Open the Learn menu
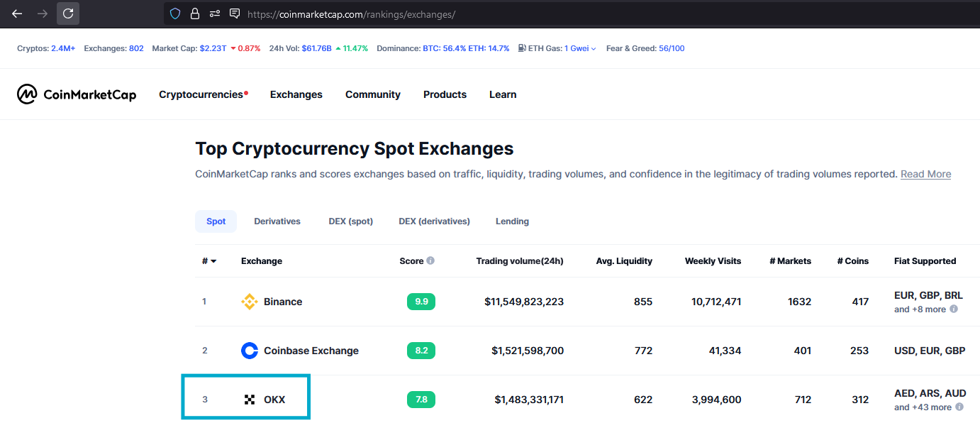980x423 pixels. tap(503, 94)
